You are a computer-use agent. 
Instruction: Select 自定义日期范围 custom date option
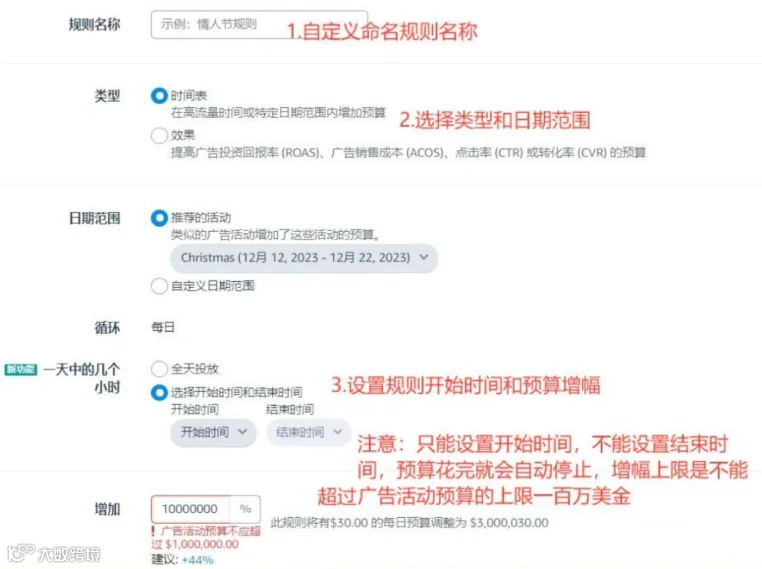coord(159,286)
